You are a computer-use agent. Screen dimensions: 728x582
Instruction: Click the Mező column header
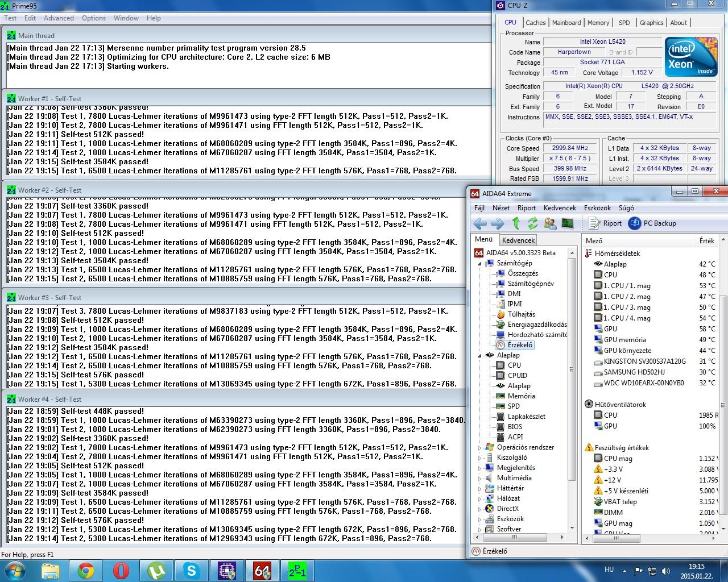click(x=639, y=241)
